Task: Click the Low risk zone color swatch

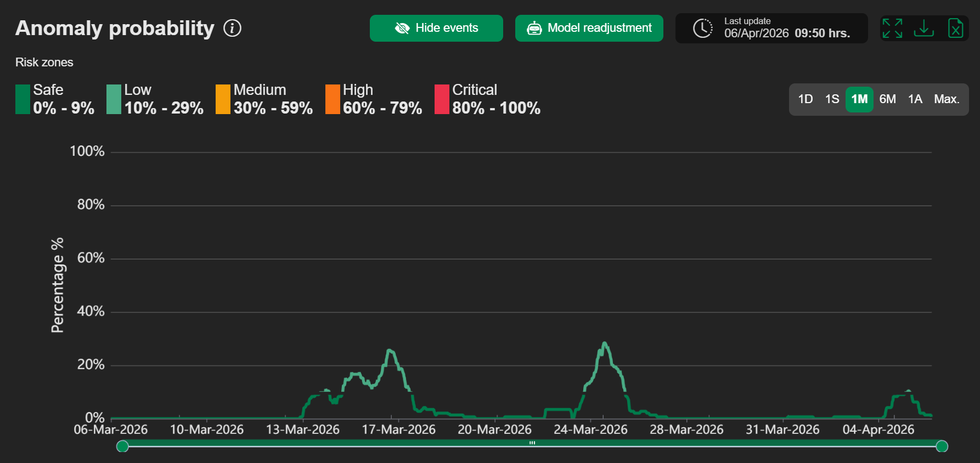Action: [114, 99]
